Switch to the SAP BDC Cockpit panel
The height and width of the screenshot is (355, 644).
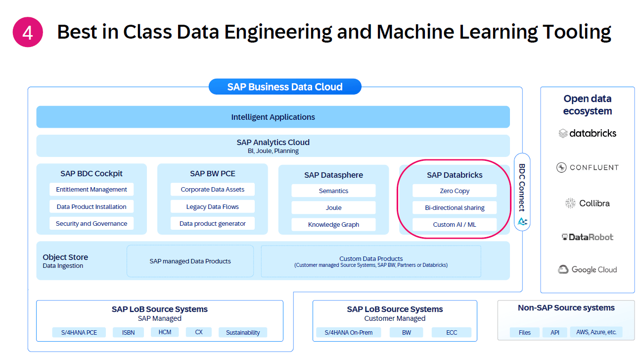pyautogui.click(x=92, y=173)
